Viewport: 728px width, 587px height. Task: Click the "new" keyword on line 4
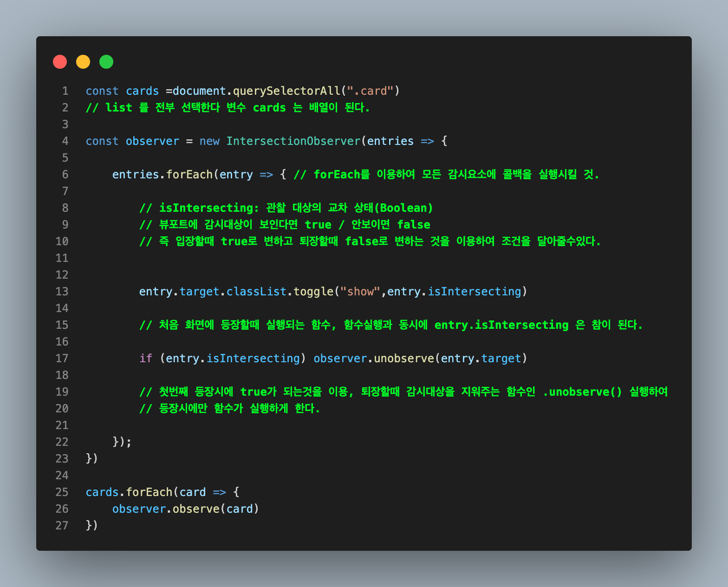(209, 141)
